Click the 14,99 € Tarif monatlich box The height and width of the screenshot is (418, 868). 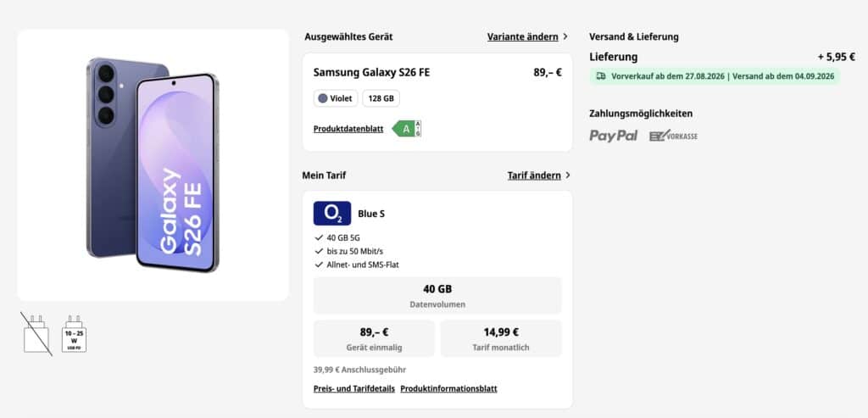[x=501, y=339]
